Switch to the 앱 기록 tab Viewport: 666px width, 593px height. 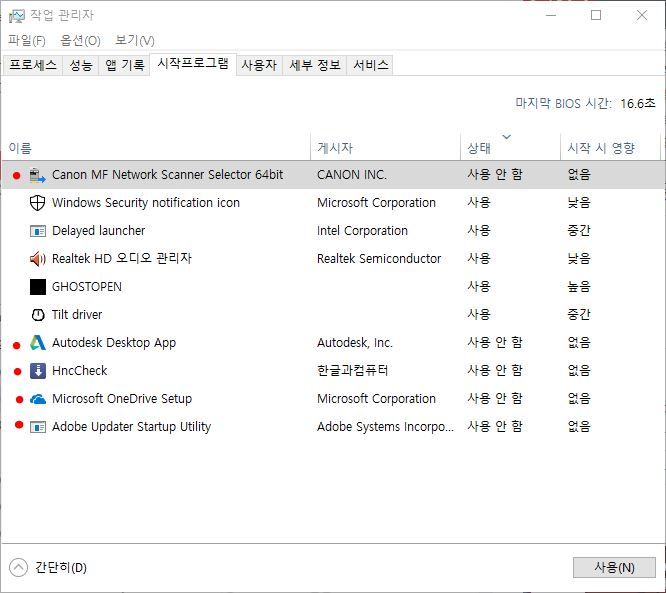point(124,65)
